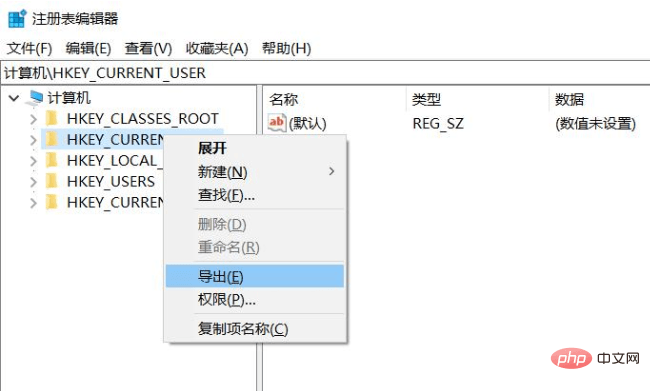Screen dimensions: 650x391
Task: Click the 计算机 computer icon in tree
Action: (35, 98)
